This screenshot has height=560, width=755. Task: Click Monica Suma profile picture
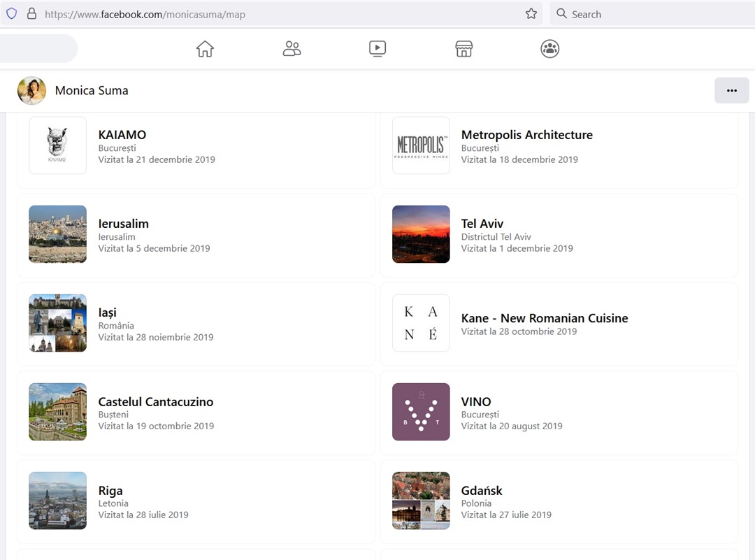coord(31,90)
